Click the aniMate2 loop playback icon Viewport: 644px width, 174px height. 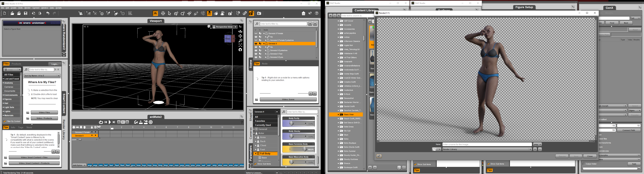click(101, 122)
